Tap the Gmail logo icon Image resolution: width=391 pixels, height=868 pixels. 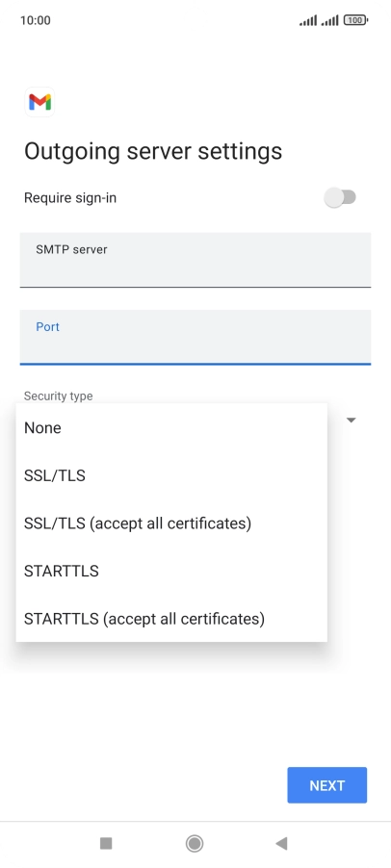(39, 102)
